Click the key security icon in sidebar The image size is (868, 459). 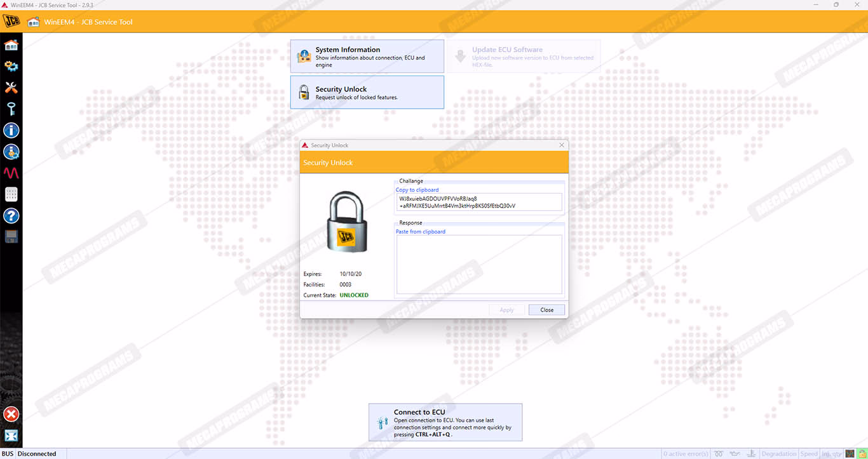(11, 109)
